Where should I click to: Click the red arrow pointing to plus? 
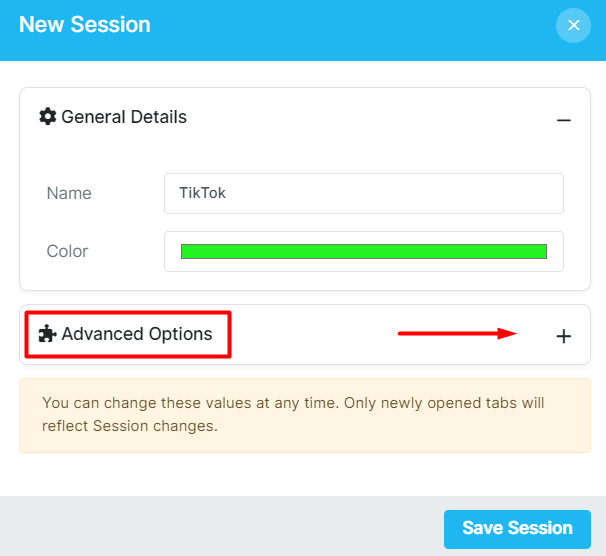[457, 333]
